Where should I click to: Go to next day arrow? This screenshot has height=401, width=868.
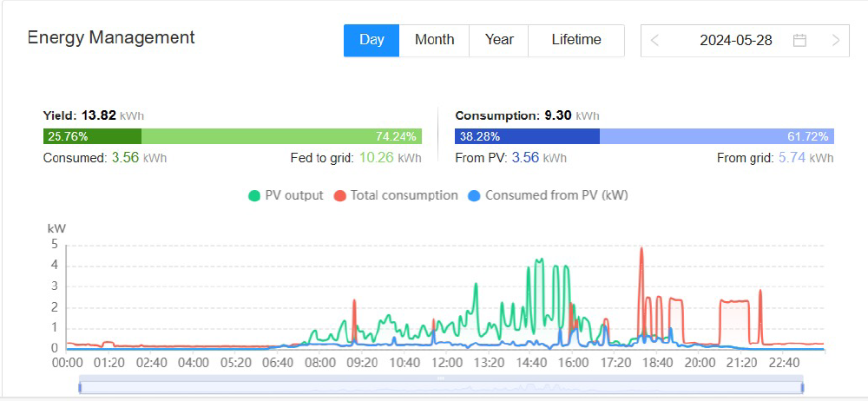835,40
